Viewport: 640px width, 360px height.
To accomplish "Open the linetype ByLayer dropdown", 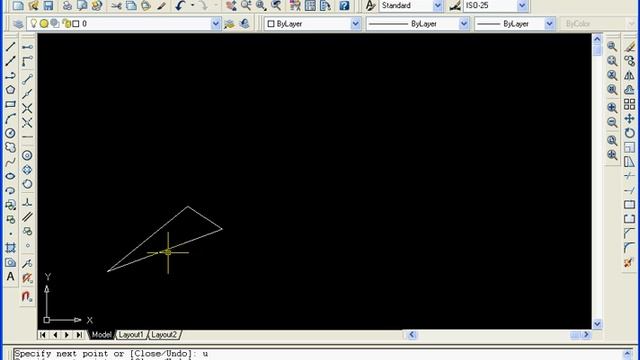I will pos(464,24).
